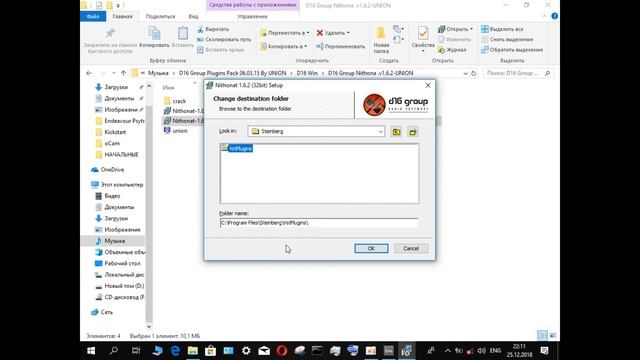Click Музыка in the address breadcrumb
Image resolution: width=640 pixels, height=360 pixels.
[158, 73]
